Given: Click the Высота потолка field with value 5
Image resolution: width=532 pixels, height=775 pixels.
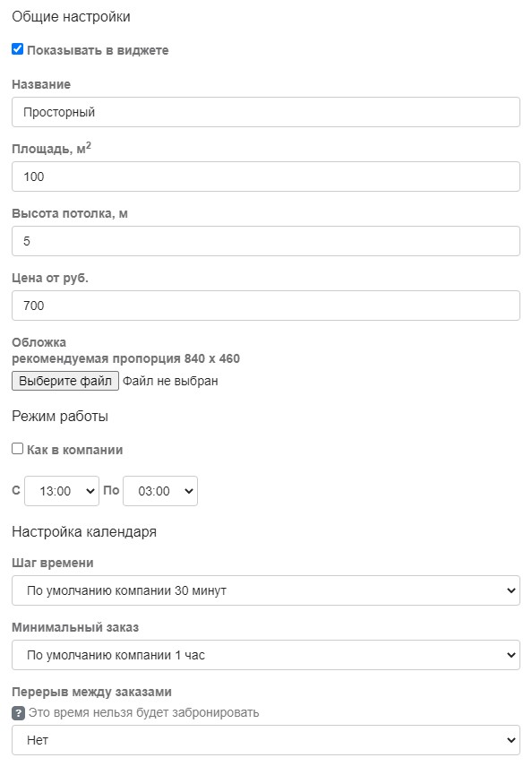Looking at the screenshot, I should pos(266,241).
